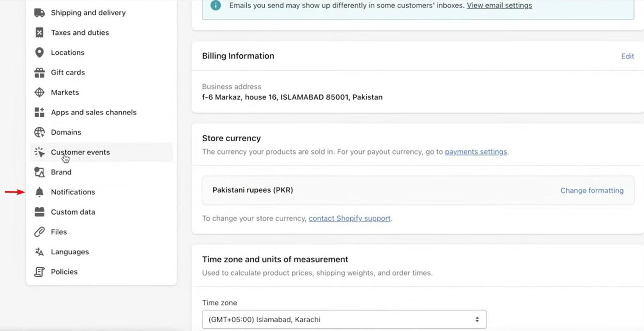Click the View email settings link
Screen dimensions: 644x331
pos(499,6)
